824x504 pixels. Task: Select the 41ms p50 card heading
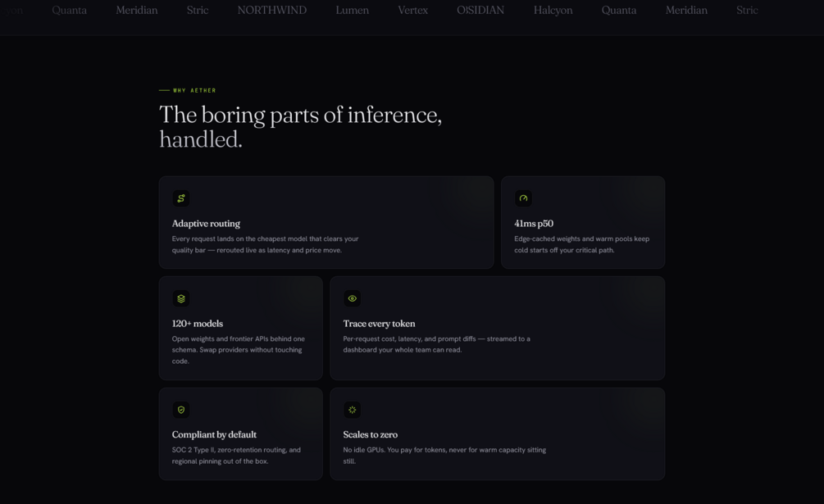[534, 224]
